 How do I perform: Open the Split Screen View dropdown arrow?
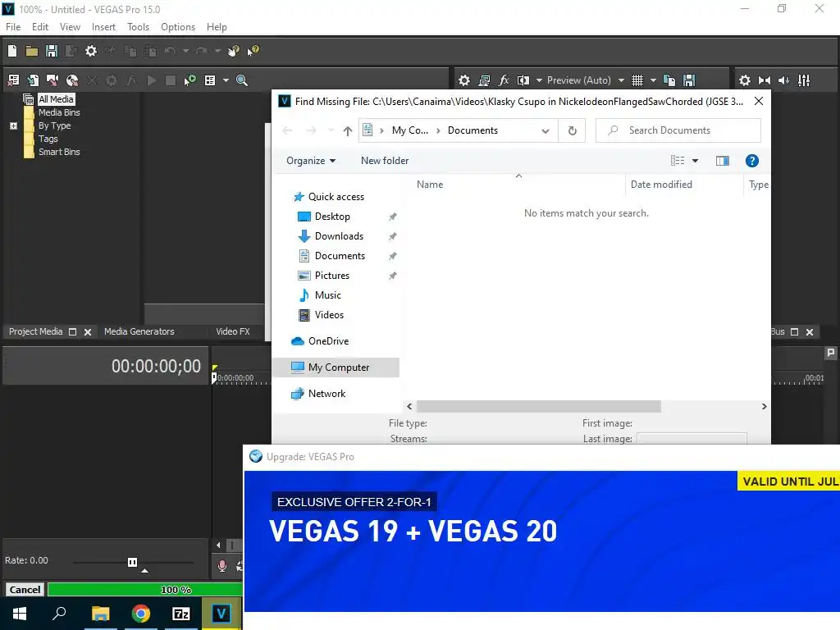pyautogui.click(x=539, y=80)
